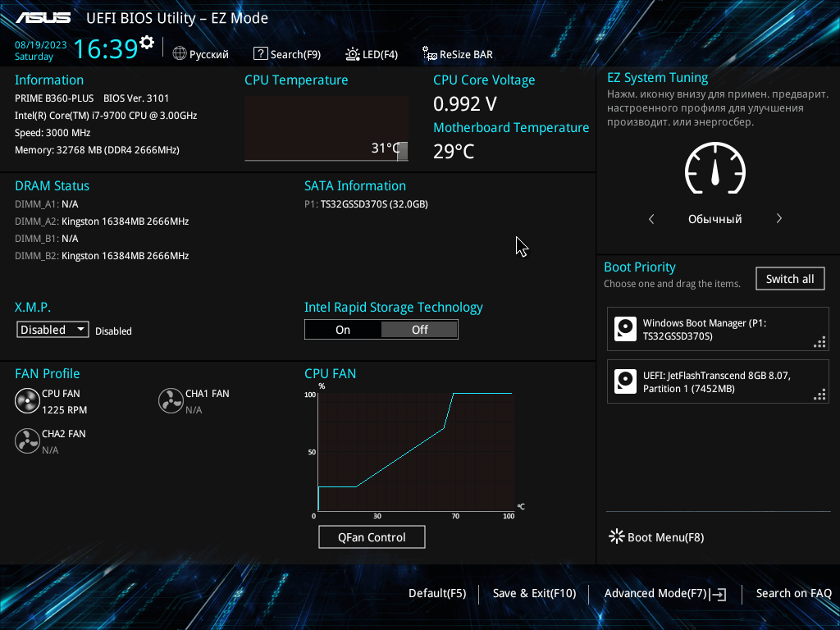Select previous EZ System Tuning profile arrow
Image resolution: width=840 pixels, height=630 pixels.
pyautogui.click(x=651, y=218)
